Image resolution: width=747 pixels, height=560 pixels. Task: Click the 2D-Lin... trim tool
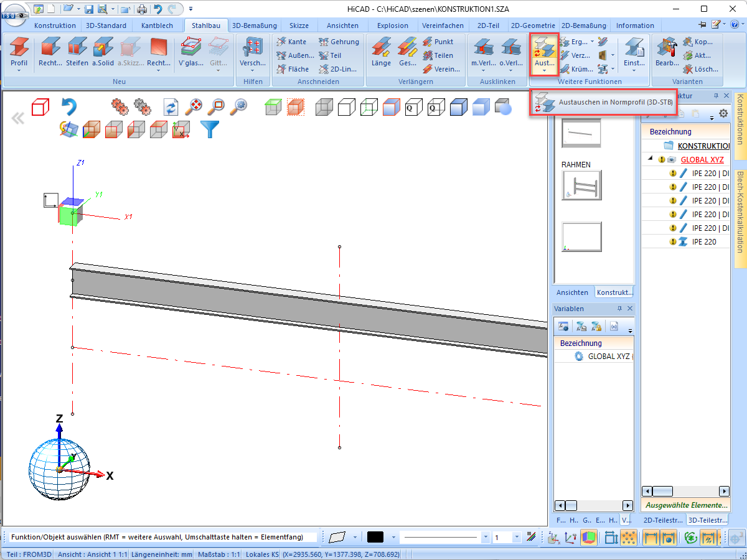339,69
